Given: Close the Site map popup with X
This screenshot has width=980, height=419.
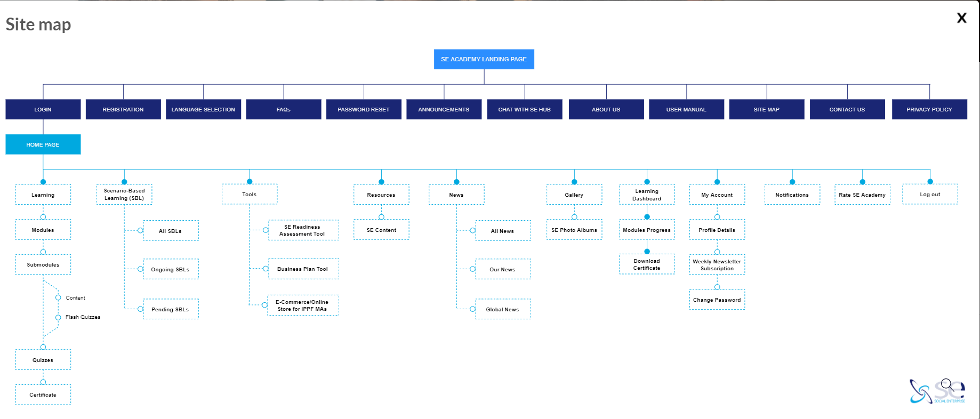Looking at the screenshot, I should click(961, 18).
